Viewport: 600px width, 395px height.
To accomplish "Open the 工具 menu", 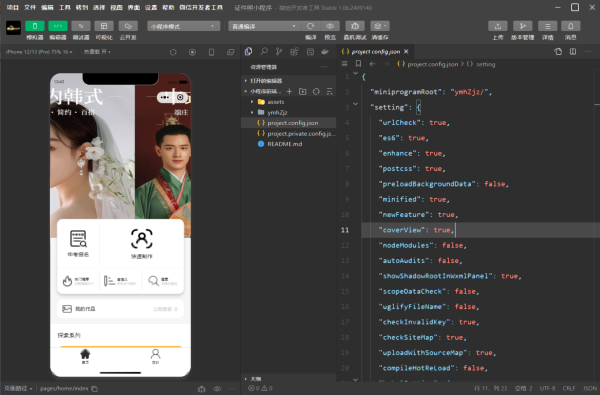I will pyautogui.click(x=65, y=7).
